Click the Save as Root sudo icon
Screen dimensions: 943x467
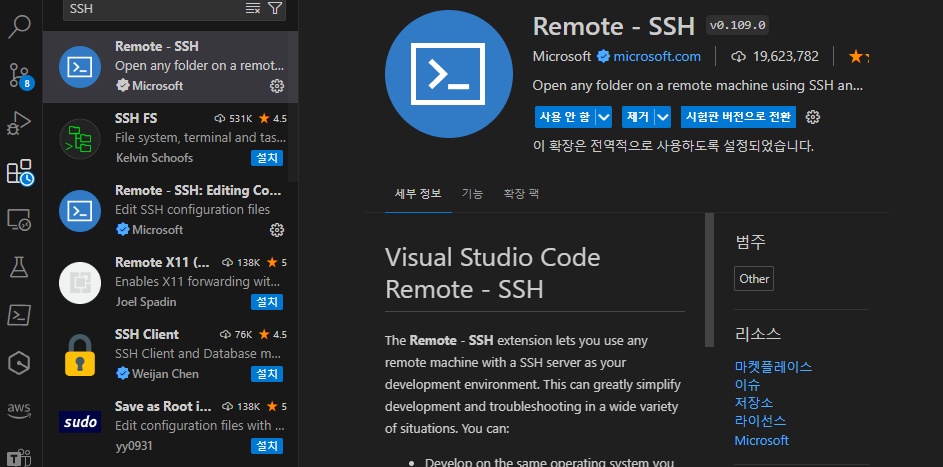click(x=80, y=423)
